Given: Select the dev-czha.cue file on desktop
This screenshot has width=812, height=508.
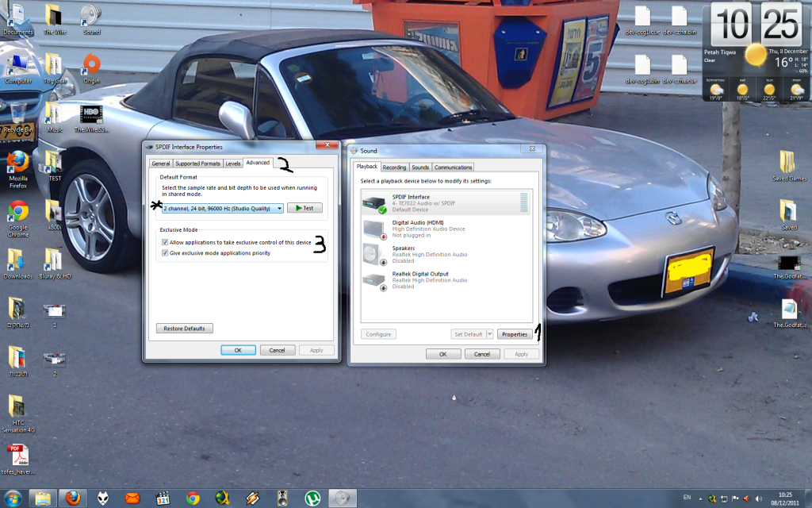Looking at the screenshot, I should coord(679,70).
